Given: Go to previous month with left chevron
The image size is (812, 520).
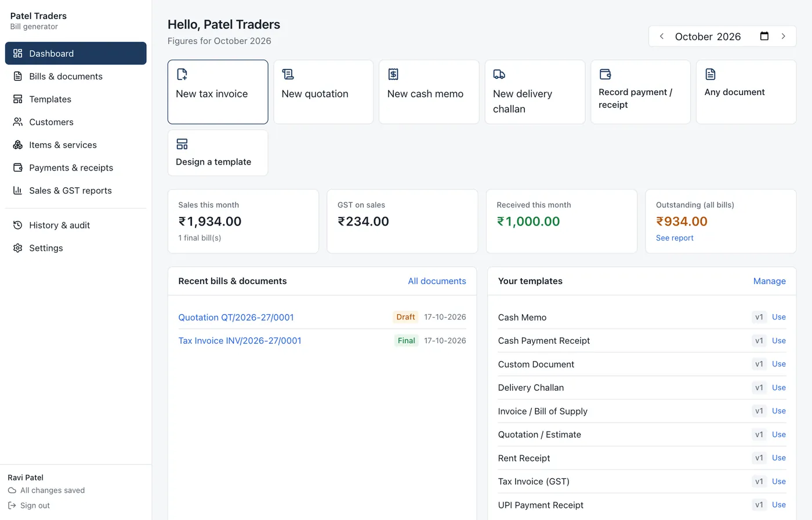Looking at the screenshot, I should point(662,36).
